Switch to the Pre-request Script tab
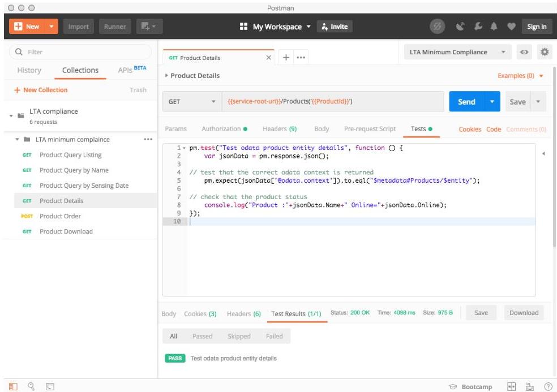 tap(370, 129)
